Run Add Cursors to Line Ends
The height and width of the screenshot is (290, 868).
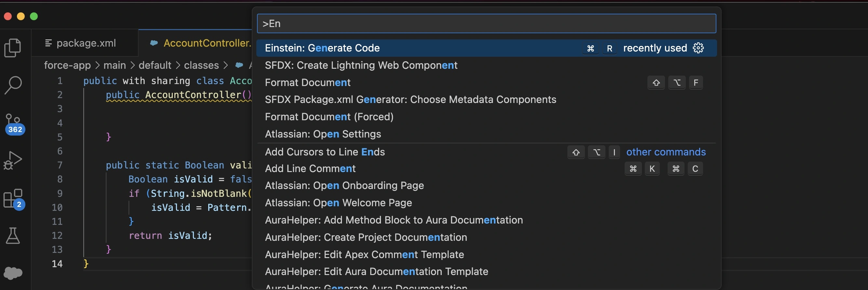(x=486, y=152)
